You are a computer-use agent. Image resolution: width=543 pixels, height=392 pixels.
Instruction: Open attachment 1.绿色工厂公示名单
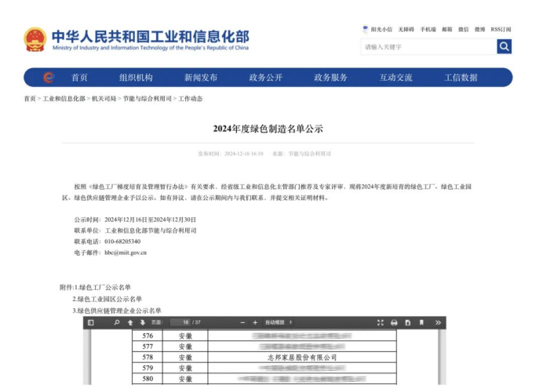[103, 288]
